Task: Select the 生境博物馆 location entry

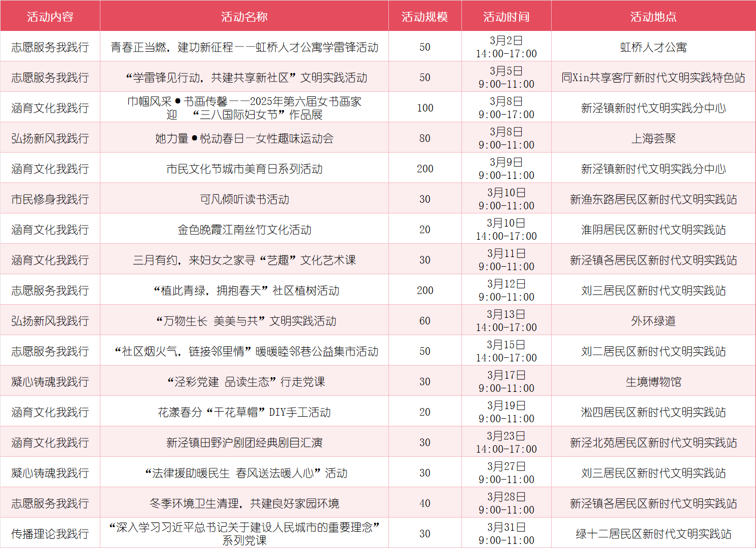Action: point(653,381)
